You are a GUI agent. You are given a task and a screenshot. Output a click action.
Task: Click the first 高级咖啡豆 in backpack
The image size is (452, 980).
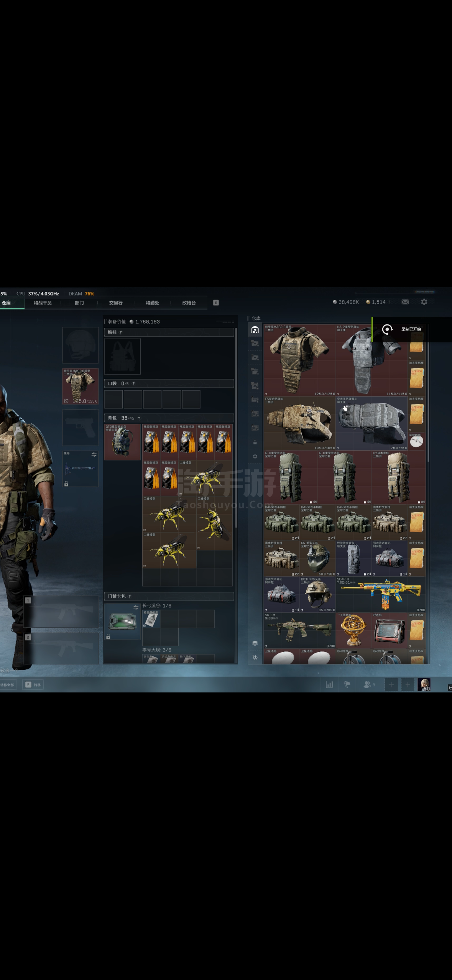151,442
